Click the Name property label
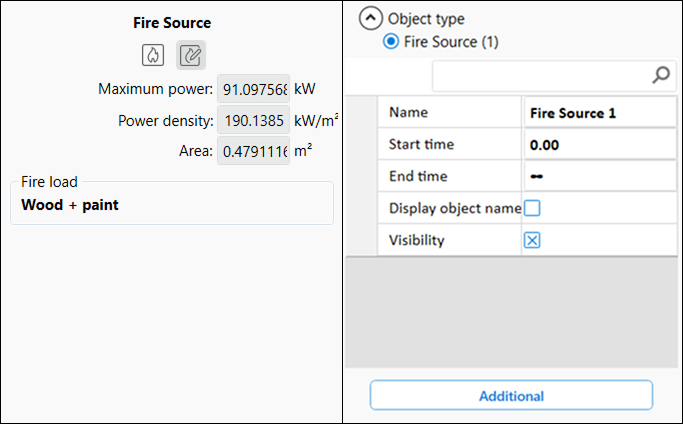 pyautogui.click(x=408, y=112)
